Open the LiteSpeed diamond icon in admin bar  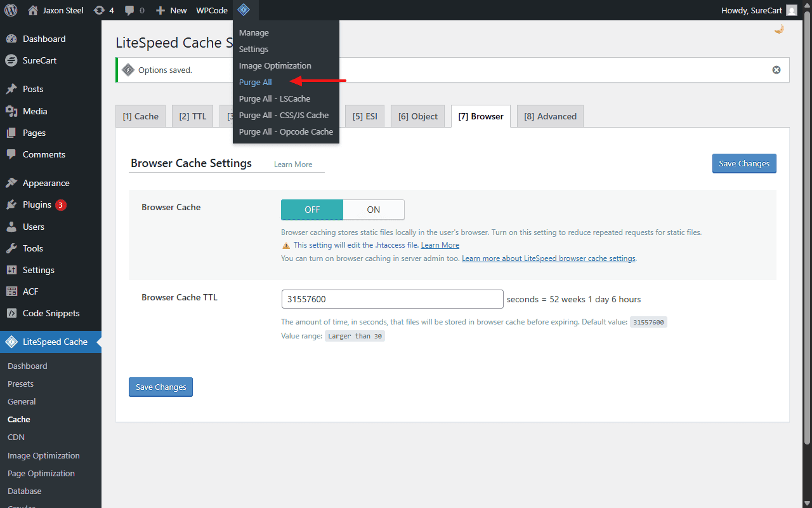pyautogui.click(x=244, y=10)
